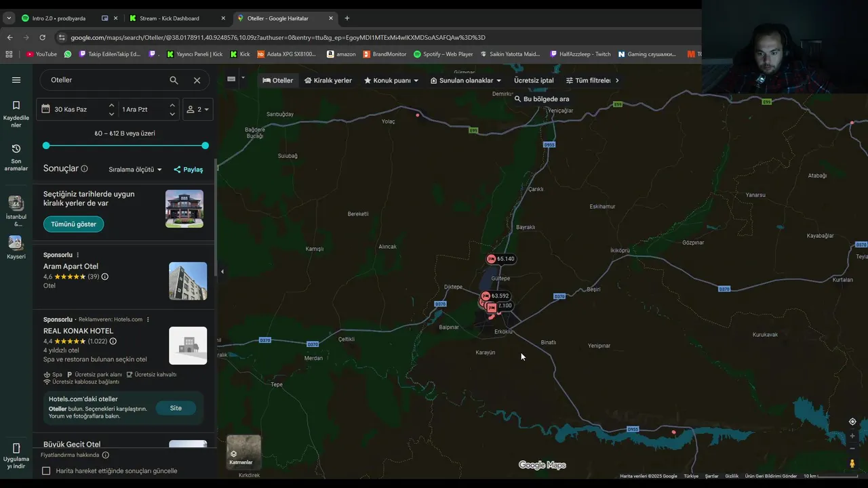
Task: Open the guest count dropdown showing 2
Action: point(198,109)
